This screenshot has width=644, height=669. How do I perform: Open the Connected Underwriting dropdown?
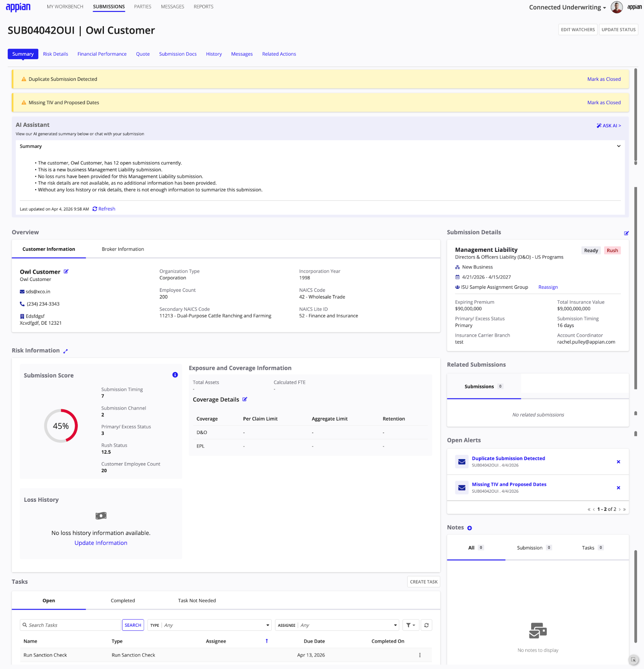tap(567, 7)
